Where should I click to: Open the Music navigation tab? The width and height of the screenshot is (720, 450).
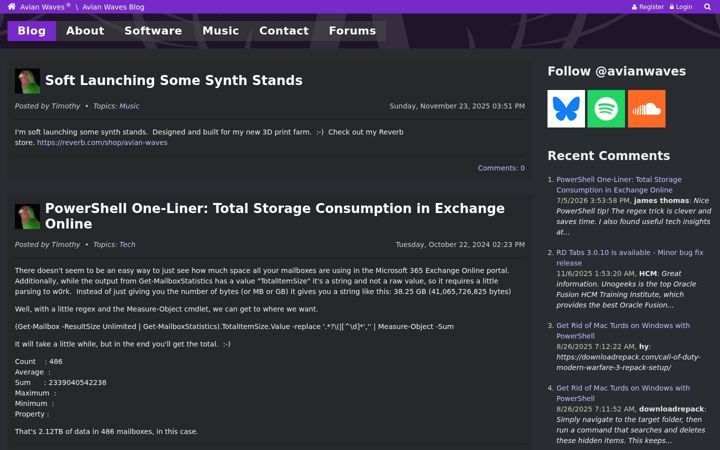(220, 31)
